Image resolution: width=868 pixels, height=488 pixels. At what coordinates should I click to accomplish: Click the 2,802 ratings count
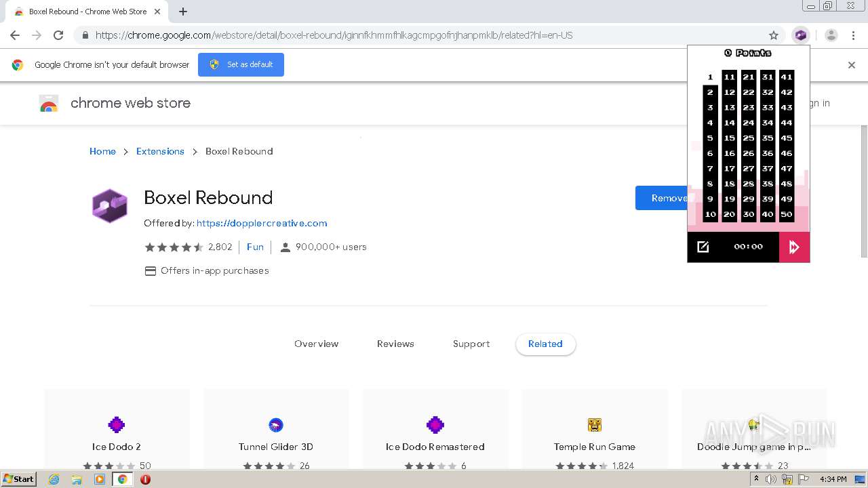pyautogui.click(x=220, y=247)
